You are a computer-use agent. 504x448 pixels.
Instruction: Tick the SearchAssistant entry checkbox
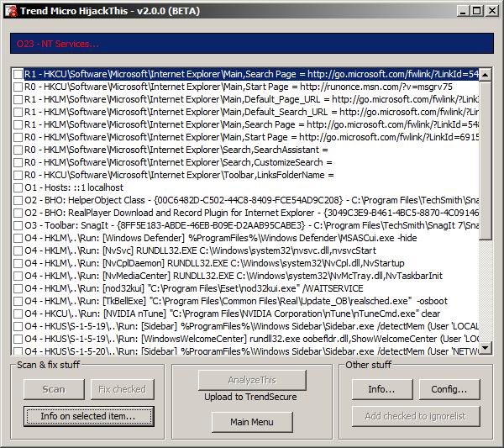click(18, 150)
